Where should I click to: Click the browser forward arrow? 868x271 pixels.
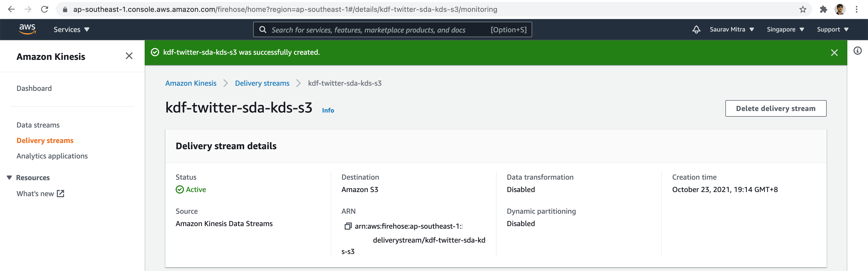pos(28,10)
